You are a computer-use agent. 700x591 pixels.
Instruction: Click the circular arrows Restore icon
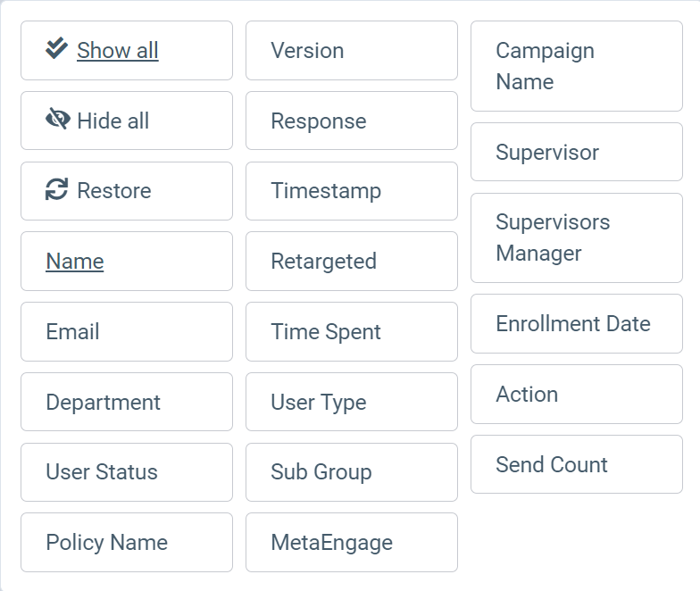pos(57,189)
